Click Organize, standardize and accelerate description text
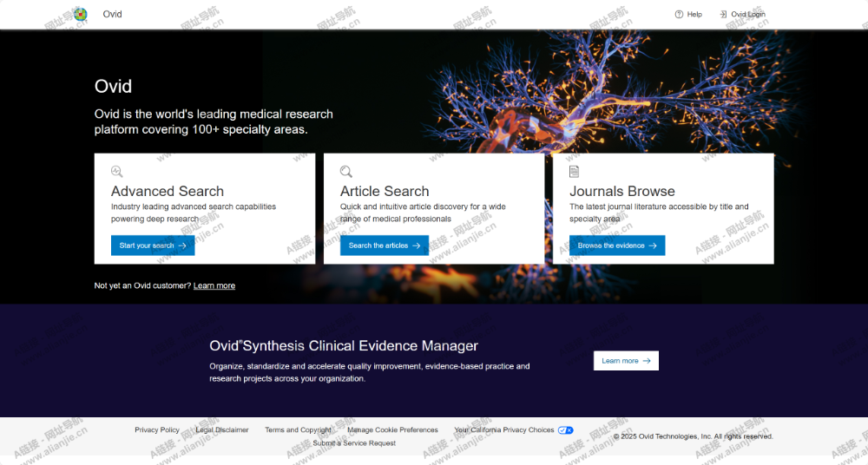Screen dimensions: 868x465 (x=369, y=372)
